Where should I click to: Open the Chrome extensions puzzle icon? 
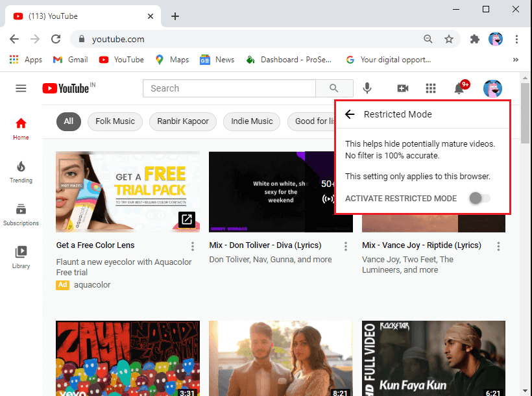(475, 39)
